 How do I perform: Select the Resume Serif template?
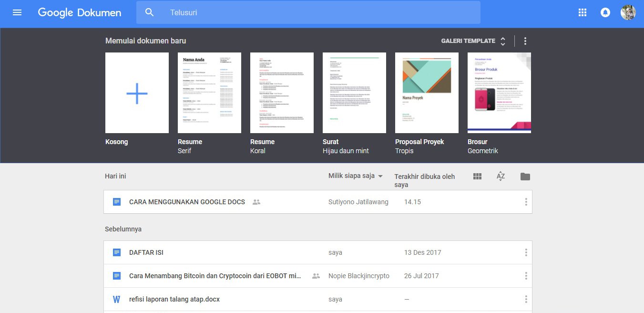pos(209,93)
